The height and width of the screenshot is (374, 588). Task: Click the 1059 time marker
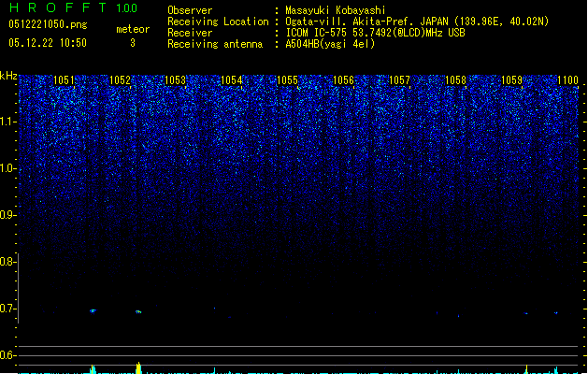coord(511,79)
